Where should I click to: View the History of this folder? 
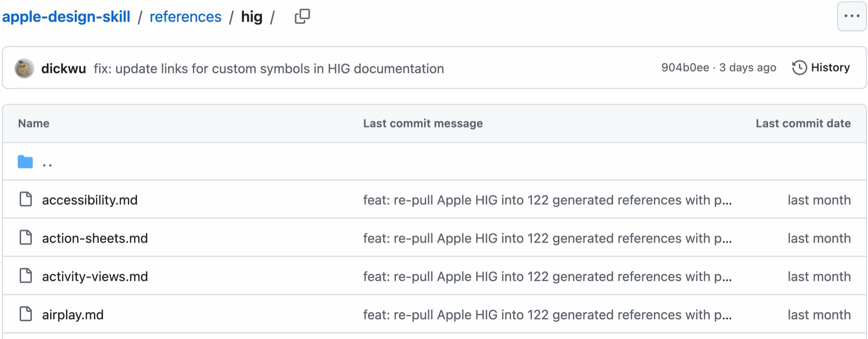click(x=821, y=68)
